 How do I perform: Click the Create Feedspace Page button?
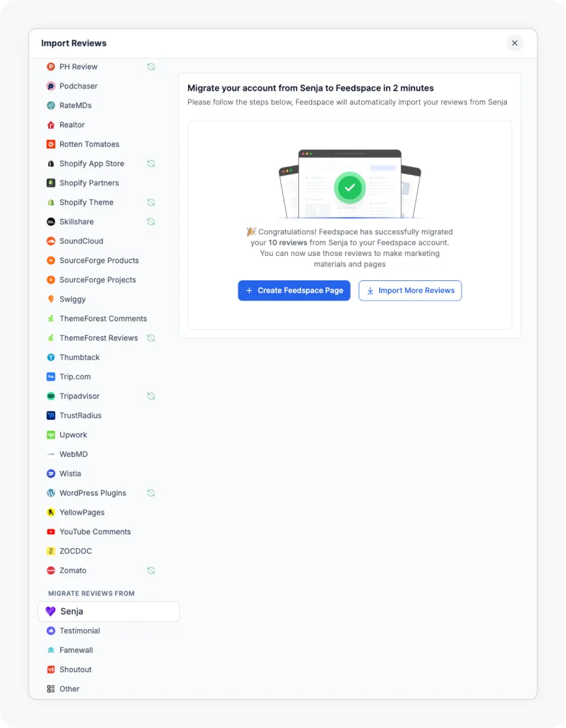click(296, 290)
